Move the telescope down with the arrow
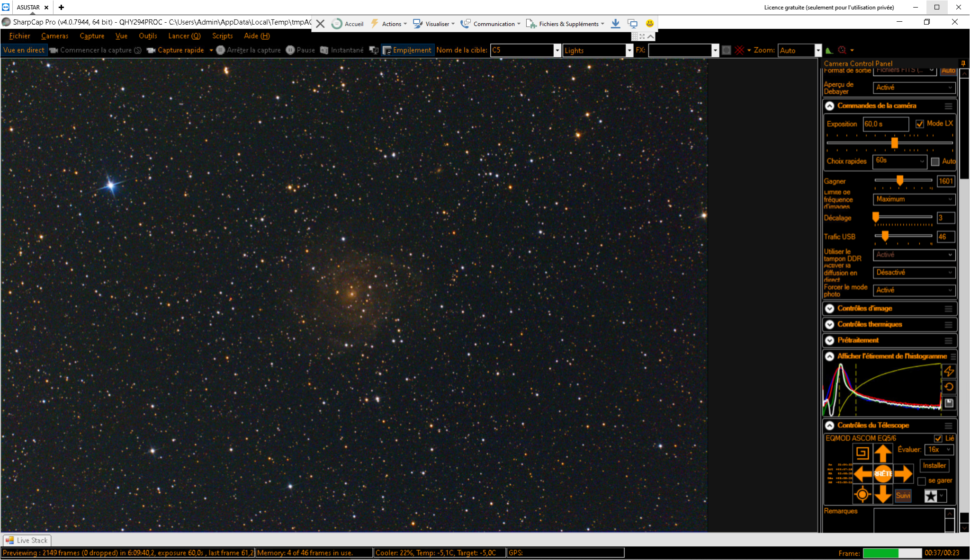 tap(883, 494)
